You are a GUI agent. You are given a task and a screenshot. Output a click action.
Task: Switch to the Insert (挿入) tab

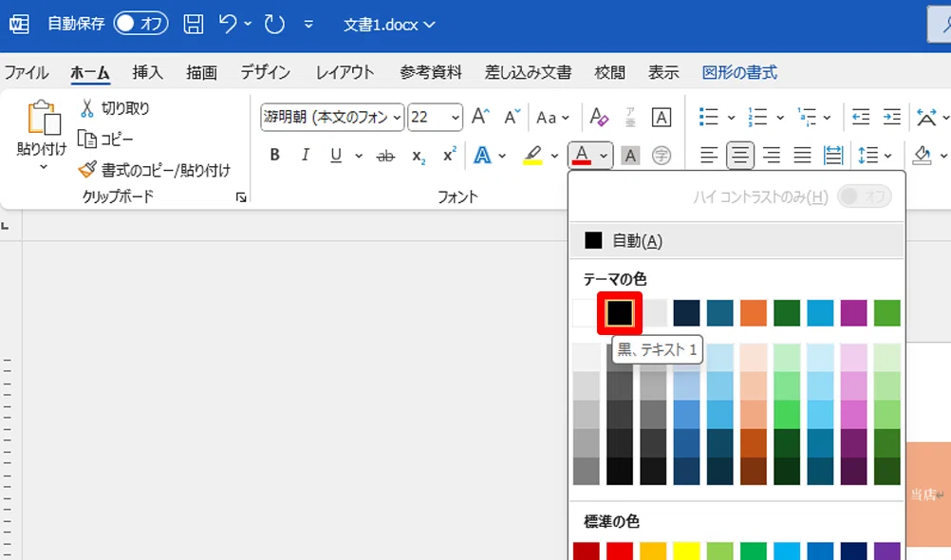point(147,73)
